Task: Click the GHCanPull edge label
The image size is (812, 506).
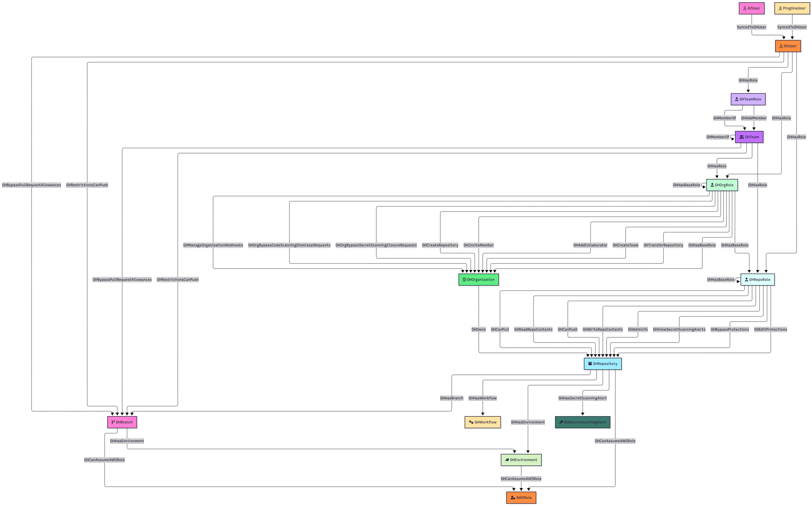Action: coord(500,330)
